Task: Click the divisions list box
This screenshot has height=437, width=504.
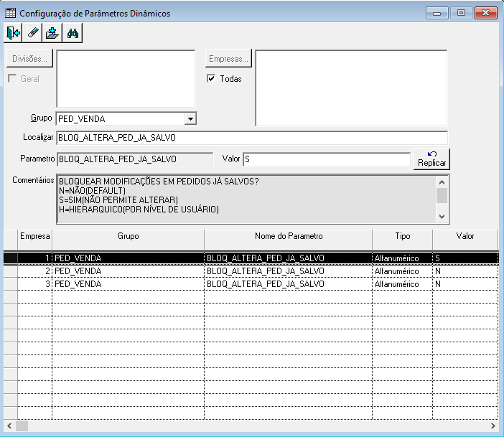Action: (x=126, y=79)
